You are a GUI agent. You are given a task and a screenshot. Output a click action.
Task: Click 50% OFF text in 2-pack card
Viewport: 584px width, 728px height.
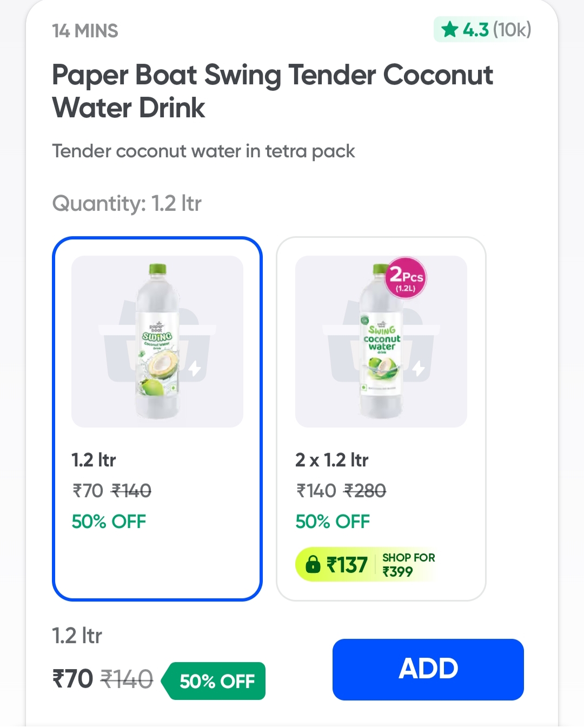(333, 522)
